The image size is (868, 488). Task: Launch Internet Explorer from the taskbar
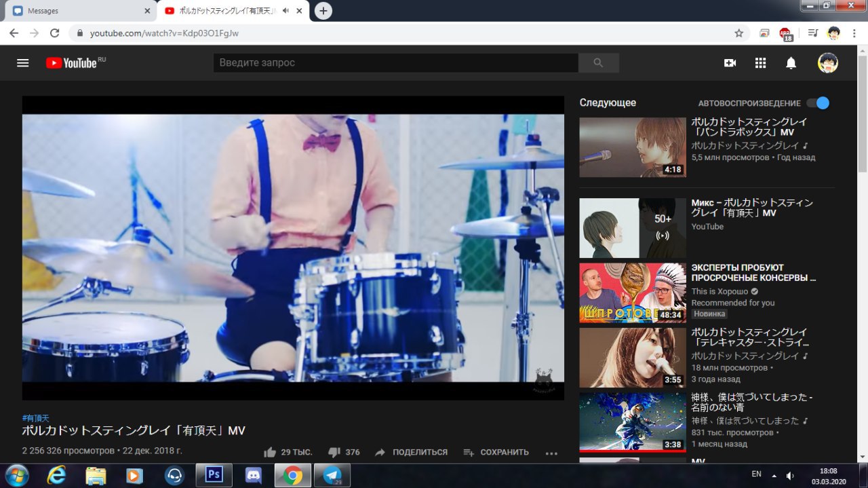point(56,475)
